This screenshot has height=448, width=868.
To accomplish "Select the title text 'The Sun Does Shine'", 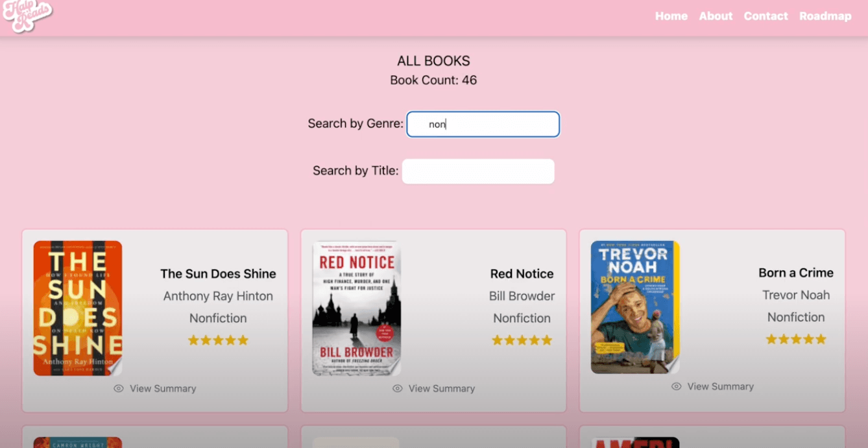I will (218, 274).
